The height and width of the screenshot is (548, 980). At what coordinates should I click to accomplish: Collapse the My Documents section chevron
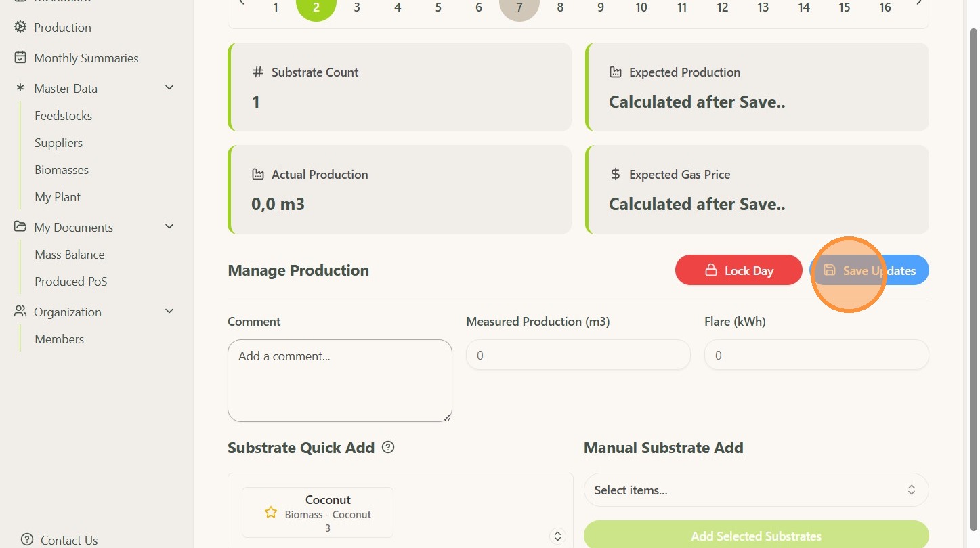pos(169,227)
